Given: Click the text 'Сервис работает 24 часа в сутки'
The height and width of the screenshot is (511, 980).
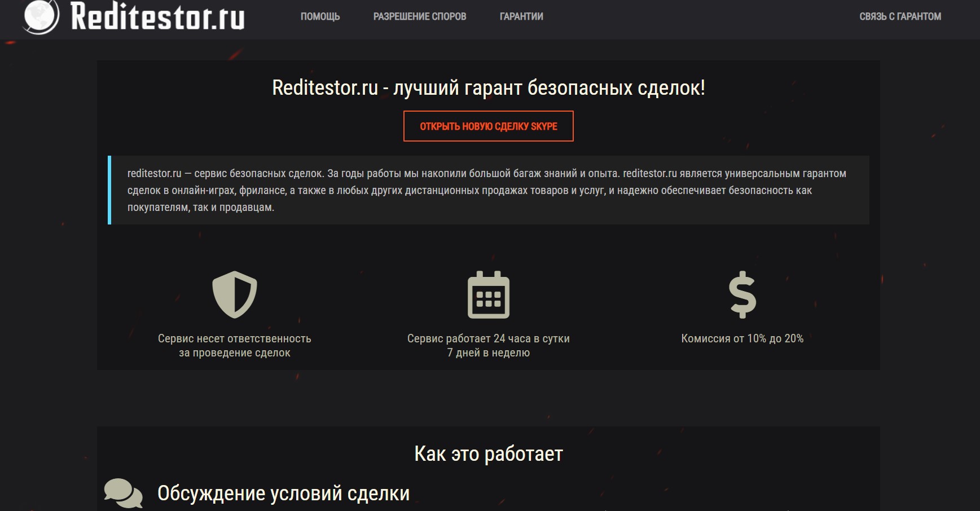Looking at the screenshot, I should pos(489,338).
